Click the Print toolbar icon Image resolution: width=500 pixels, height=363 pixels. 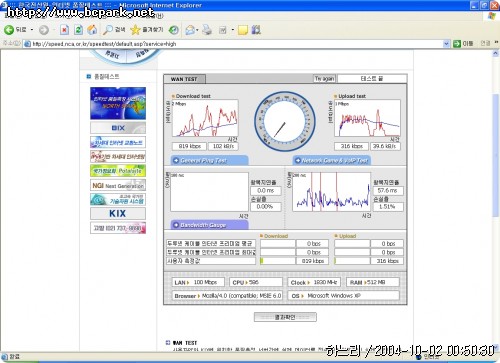pyautogui.click(x=207, y=30)
